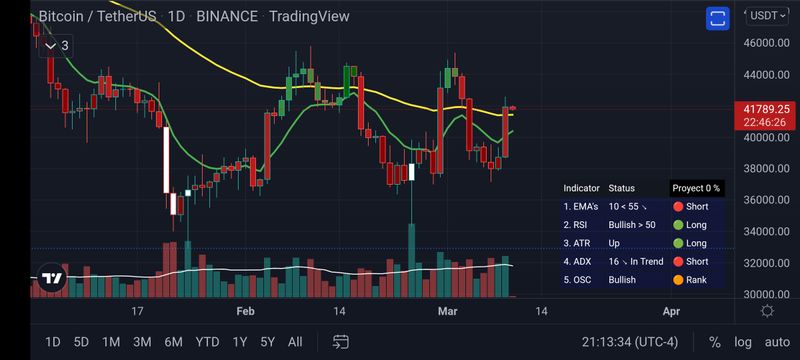Click the TradingView logo badge
Screen dimensions: 800x360
pos(52,278)
